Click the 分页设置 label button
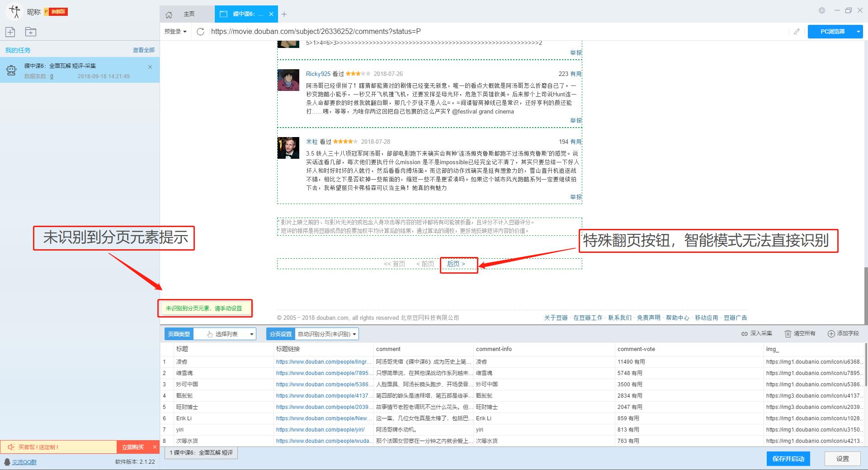 (x=281, y=334)
